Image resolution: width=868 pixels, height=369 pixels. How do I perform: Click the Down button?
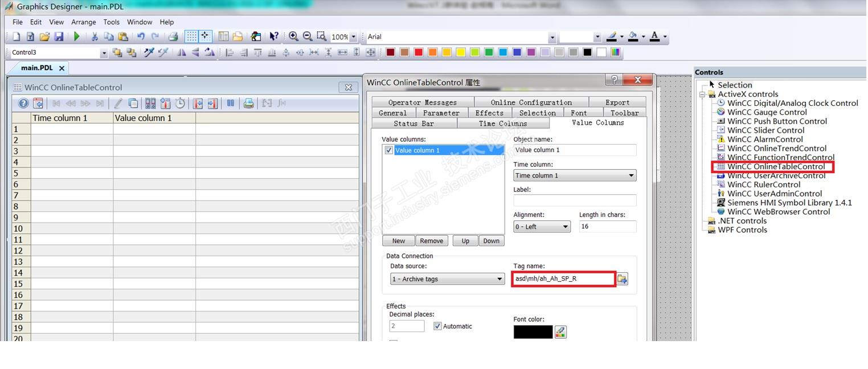[x=492, y=241]
